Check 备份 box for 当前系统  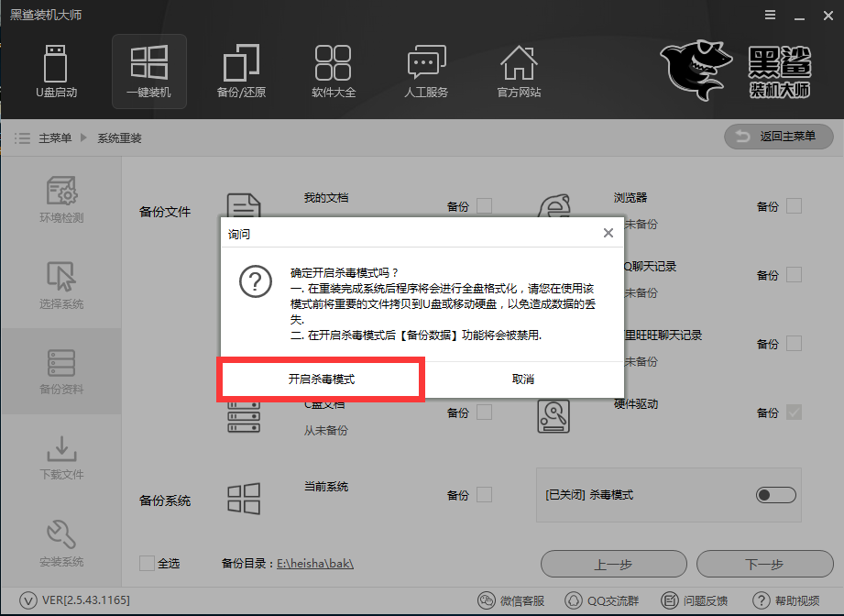click(485, 495)
